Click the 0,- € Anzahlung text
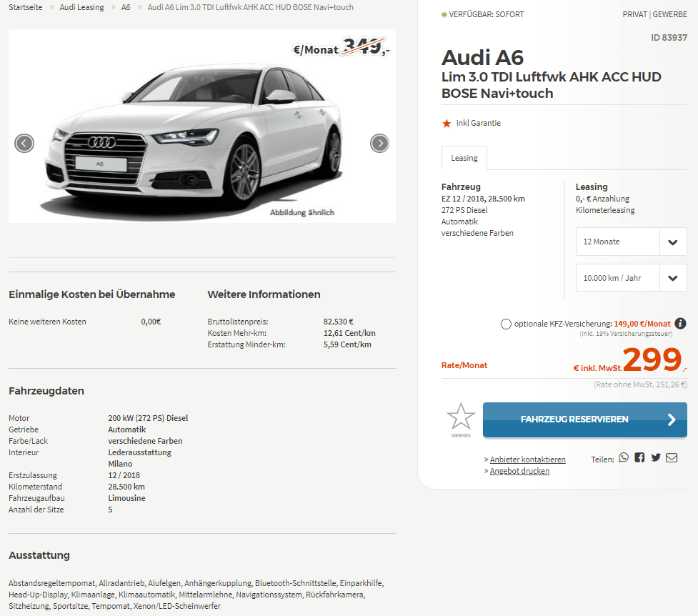Screen dimensions: 698x616 [602, 199]
